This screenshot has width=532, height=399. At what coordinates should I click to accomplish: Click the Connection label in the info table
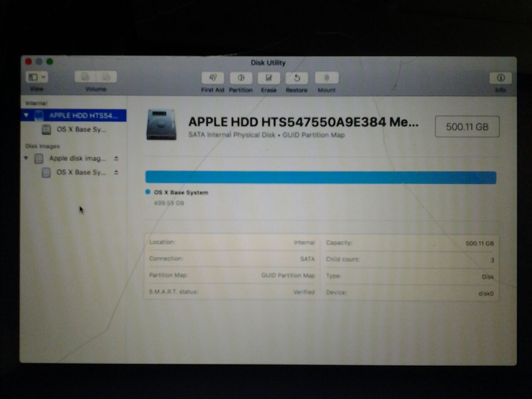166,259
